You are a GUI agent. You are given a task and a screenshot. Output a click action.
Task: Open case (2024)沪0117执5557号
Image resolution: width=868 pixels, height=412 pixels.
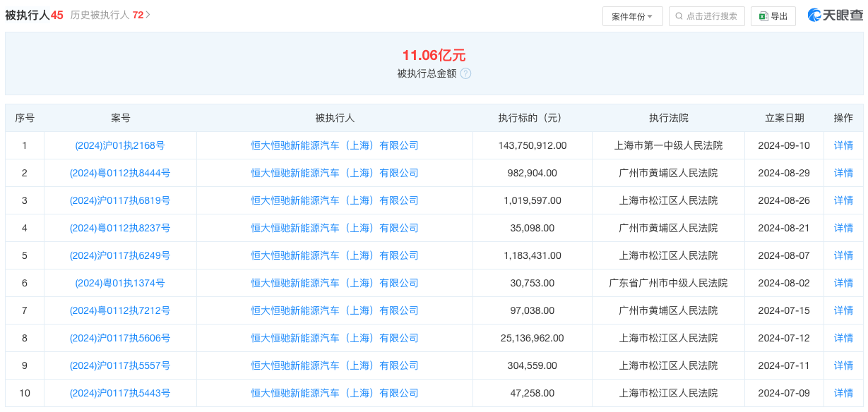click(x=120, y=365)
